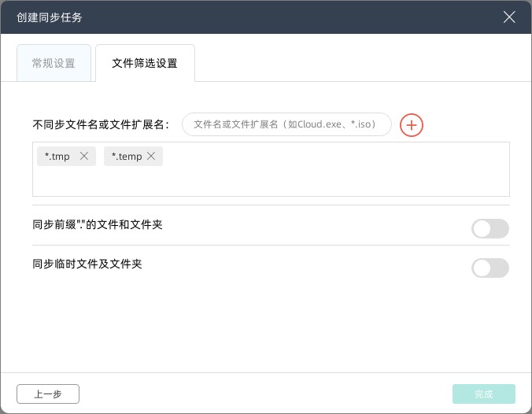532x414 pixels.
Task: Click the dark title bar's empty area
Action: click(x=275, y=17)
